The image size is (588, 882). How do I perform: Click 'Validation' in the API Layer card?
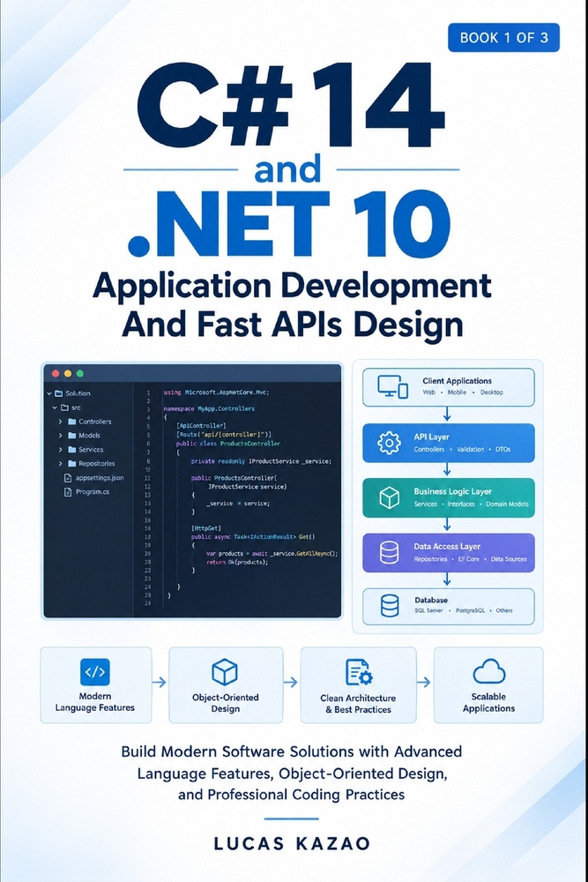pyautogui.click(x=471, y=449)
